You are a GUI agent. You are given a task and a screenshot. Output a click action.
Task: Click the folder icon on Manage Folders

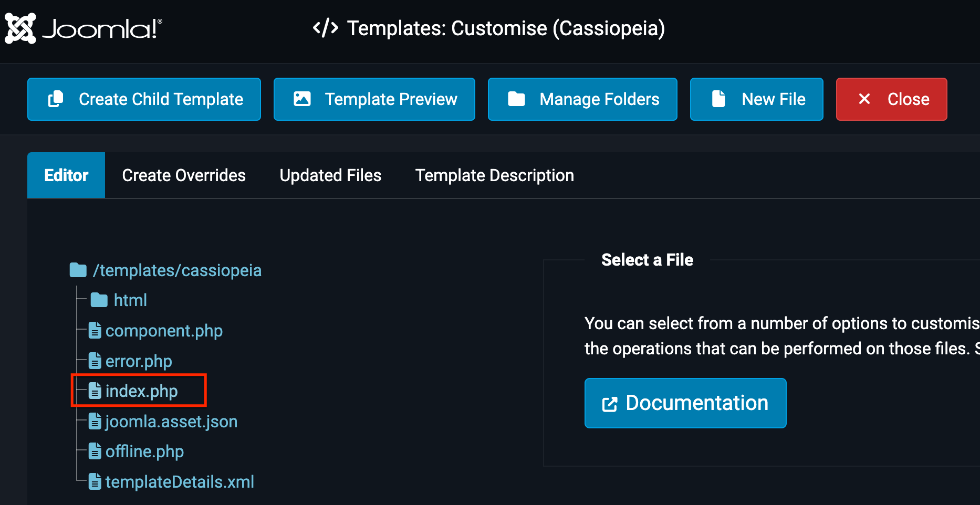pos(516,99)
